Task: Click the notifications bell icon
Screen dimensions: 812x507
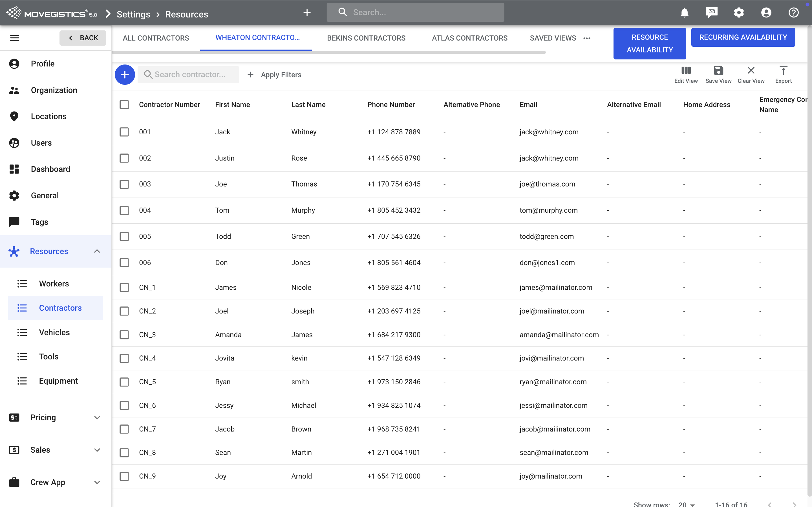Action: click(684, 13)
